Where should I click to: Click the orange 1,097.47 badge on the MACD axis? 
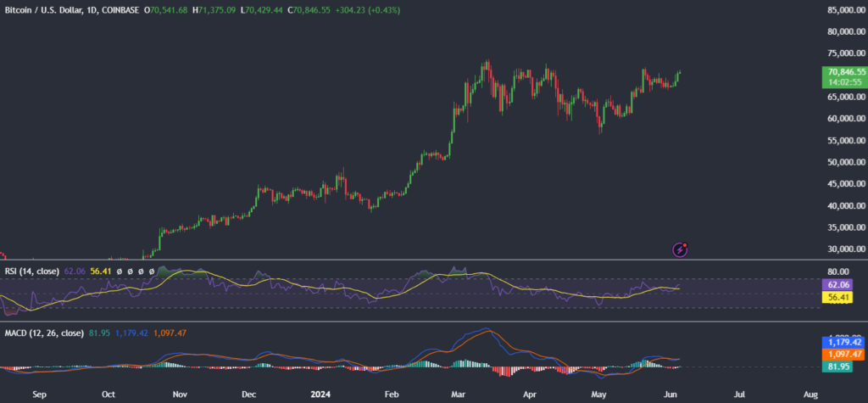[843, 355]
